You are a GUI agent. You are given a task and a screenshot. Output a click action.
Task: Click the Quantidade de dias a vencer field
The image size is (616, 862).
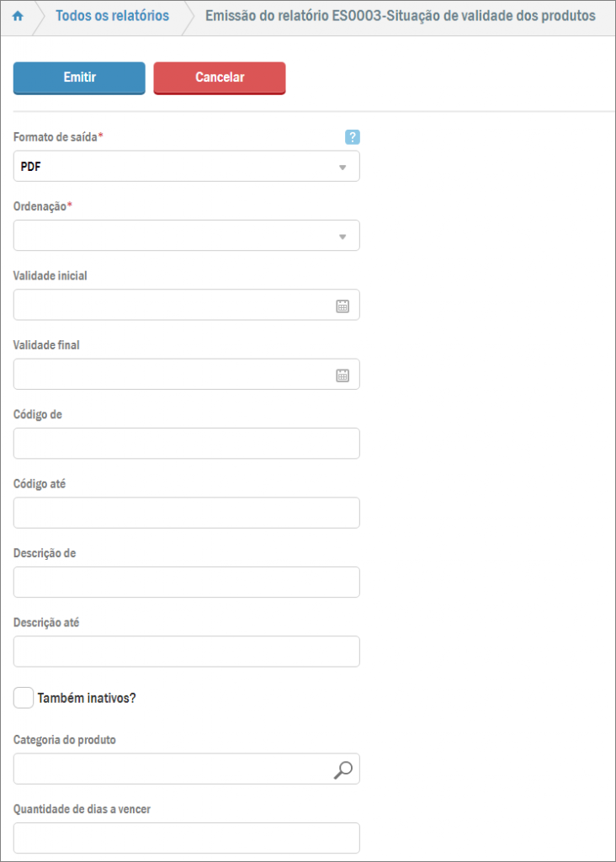coord(186,838)
